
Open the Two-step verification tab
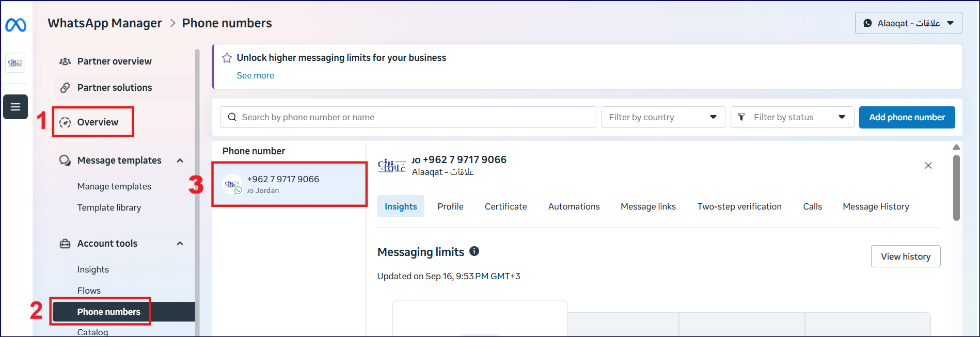(x=739, y=206)
